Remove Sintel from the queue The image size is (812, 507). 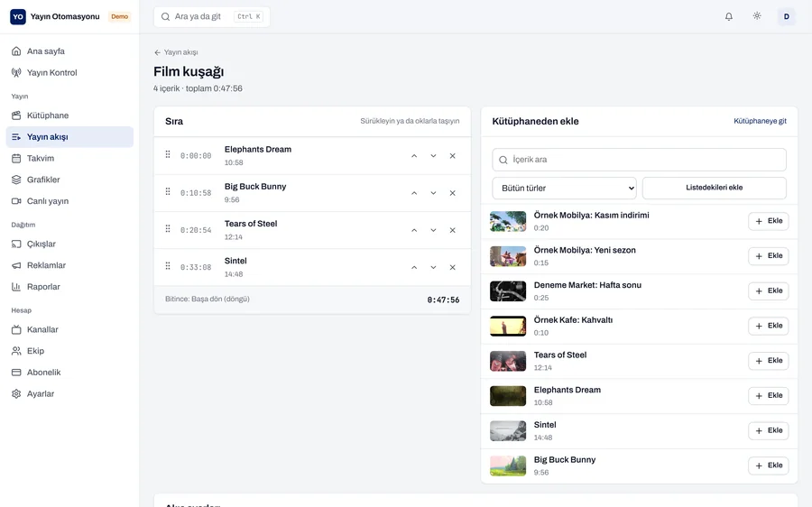click(x=453, y=268)
